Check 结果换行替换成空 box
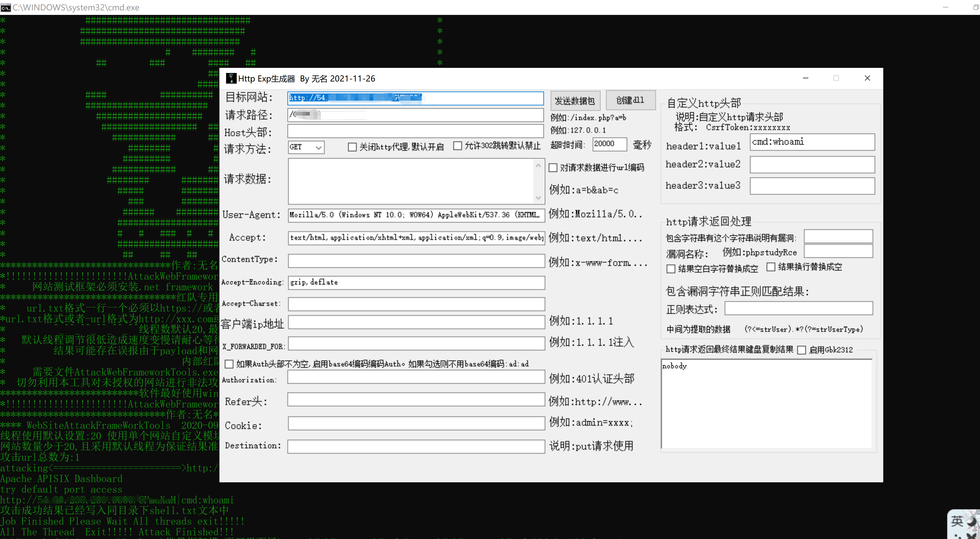 coord(771,267)
